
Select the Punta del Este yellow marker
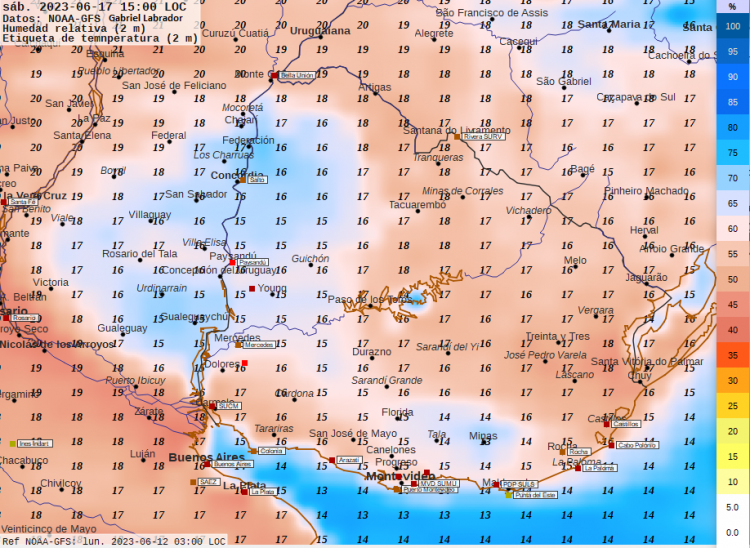tap(508, 494)
